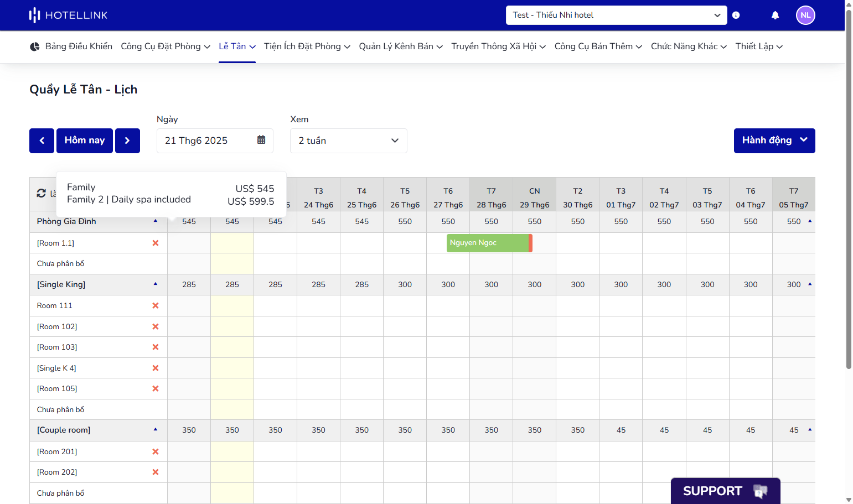Click the red X for [Room 201]
Screen dimensions: 853x504
[156, 451]
